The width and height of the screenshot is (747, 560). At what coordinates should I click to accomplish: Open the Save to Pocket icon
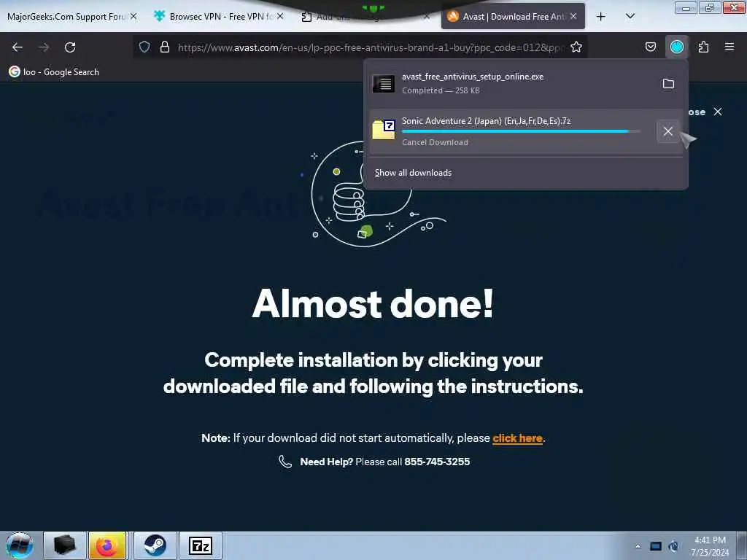[x=650, y=47]
